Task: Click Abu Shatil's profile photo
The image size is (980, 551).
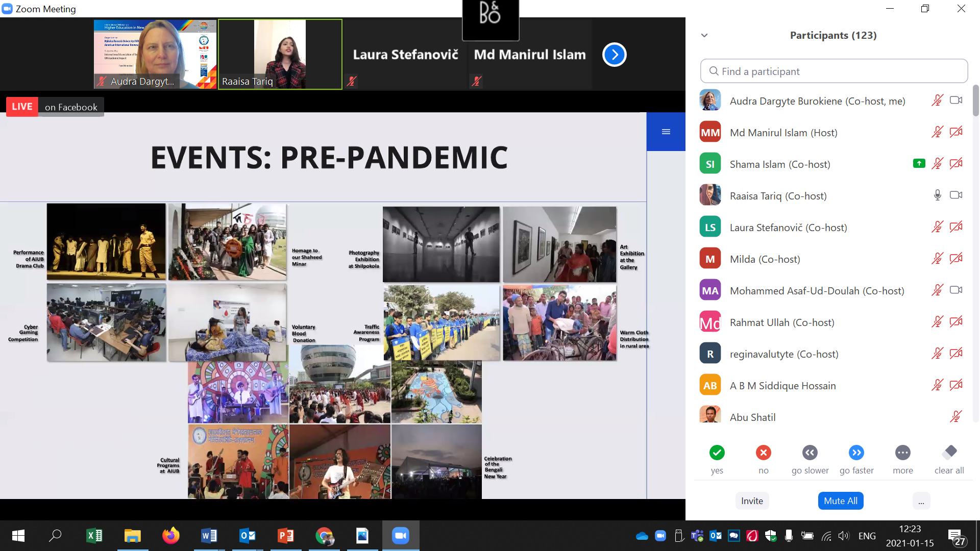Action: [710, 414]
